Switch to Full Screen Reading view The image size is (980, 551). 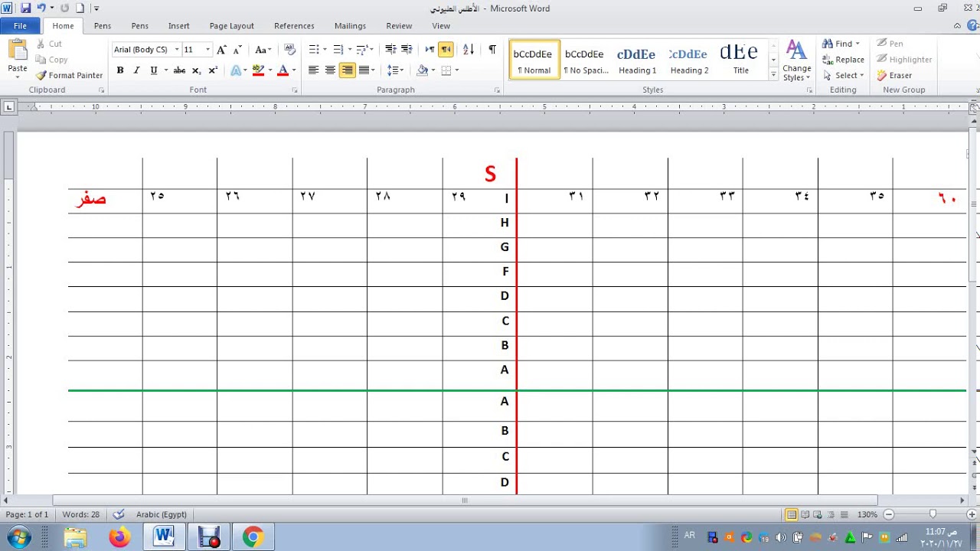(805, 514)
